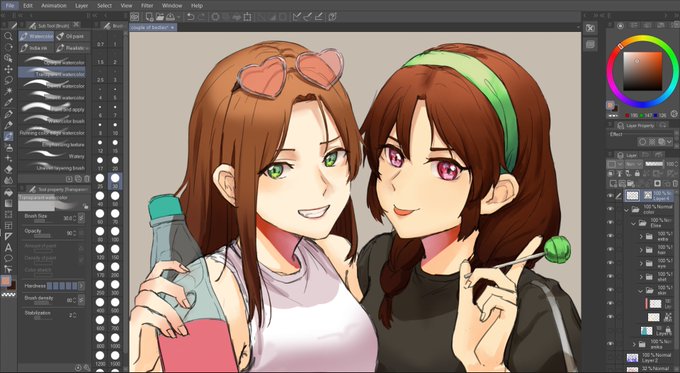Open the Filter menu
The width and height of the screenshot is (680, 373).
147,6
